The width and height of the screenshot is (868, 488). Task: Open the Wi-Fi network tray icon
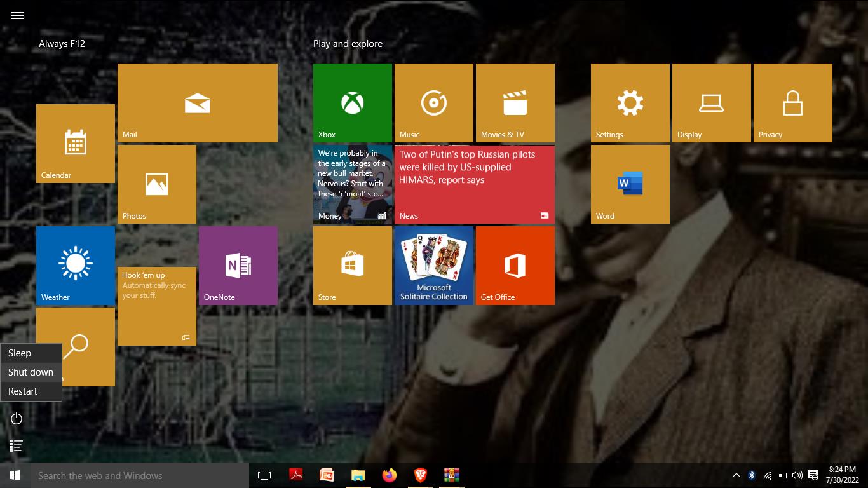[x=767, y=475]
